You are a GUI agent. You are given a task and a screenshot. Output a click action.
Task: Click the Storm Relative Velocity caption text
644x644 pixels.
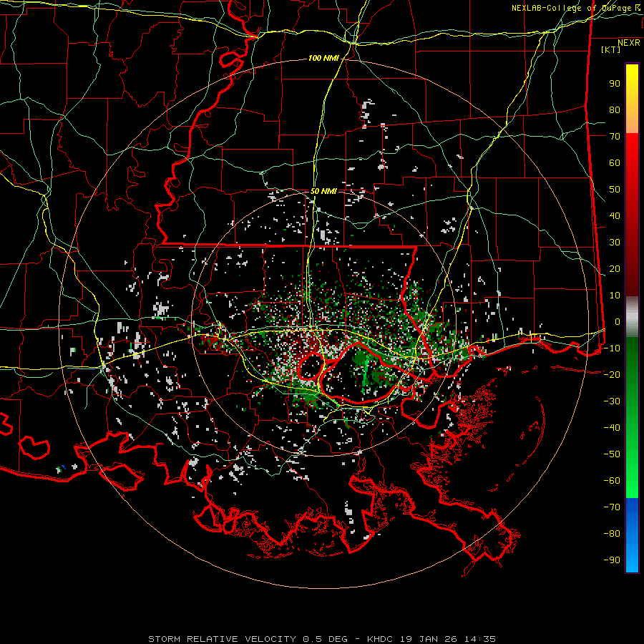click(322, 639)
